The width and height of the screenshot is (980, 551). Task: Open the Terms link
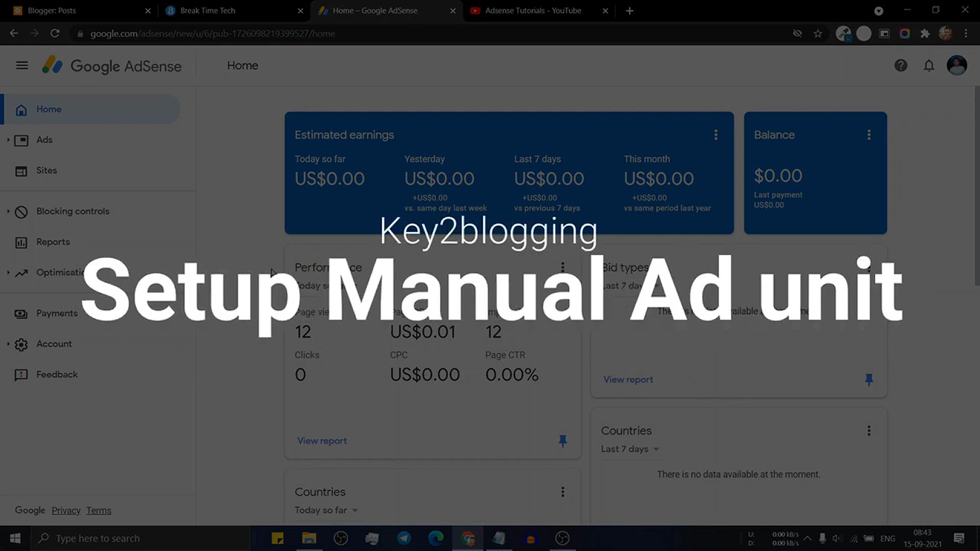99,511
